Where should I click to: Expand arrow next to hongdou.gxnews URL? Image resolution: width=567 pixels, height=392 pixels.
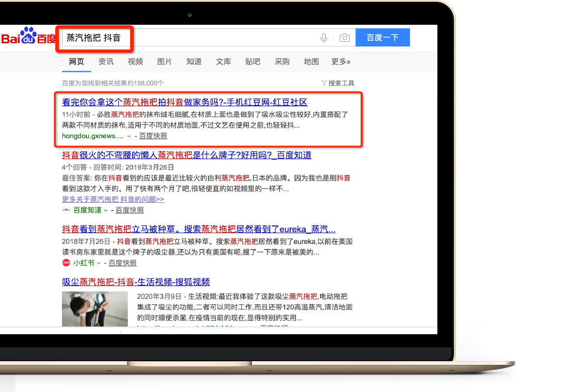(129, 137)
